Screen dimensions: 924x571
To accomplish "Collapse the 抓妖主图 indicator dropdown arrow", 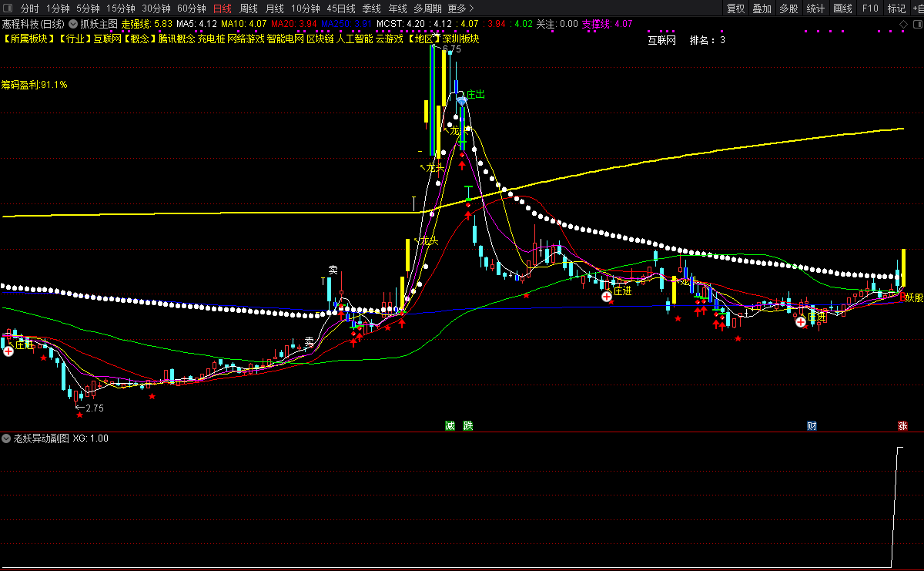I will [72, 24].
